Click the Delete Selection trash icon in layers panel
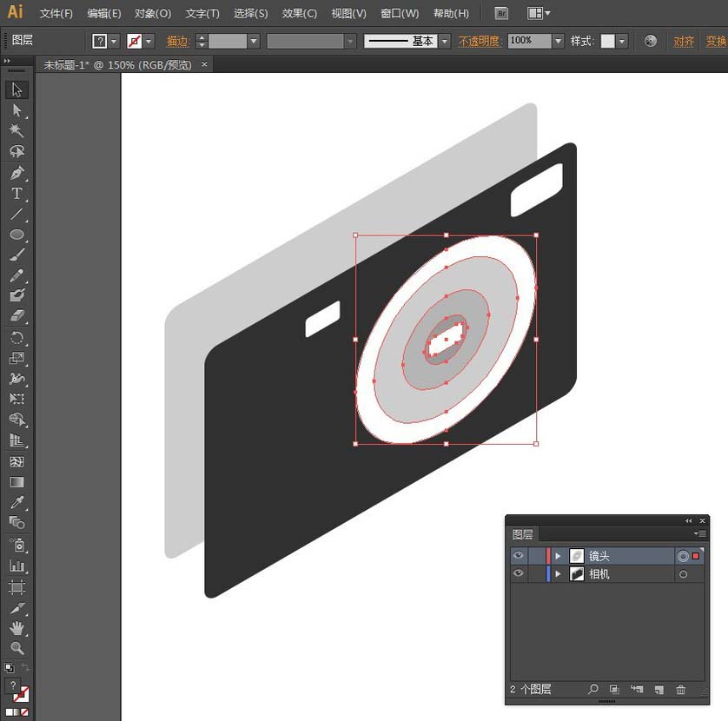This screenshot has height=721, width=728. (x=681, y=690)
